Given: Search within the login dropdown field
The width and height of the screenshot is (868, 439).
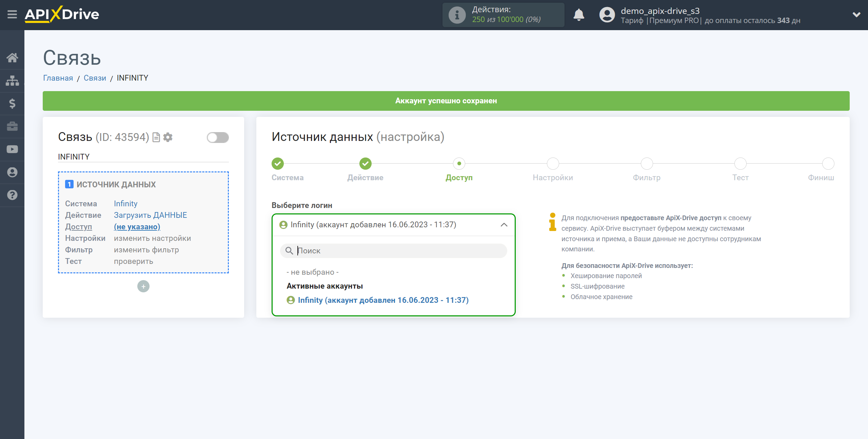Looking at the screenshot, I should tap(392, 250).
